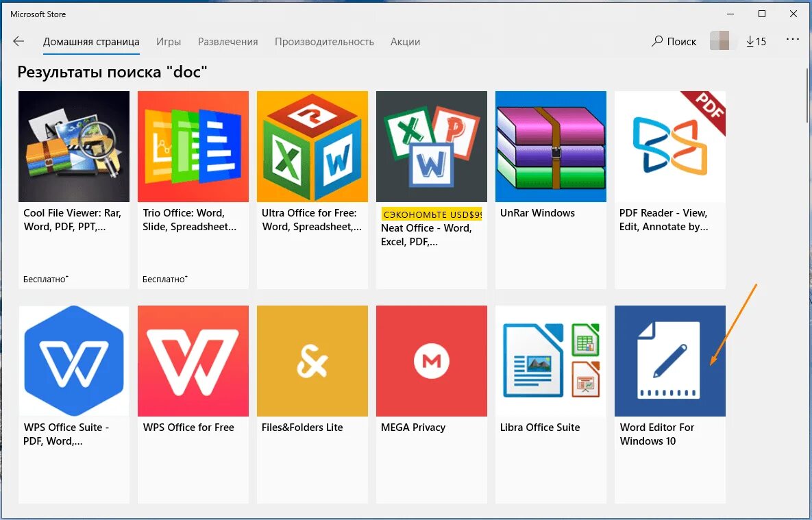Open the Поиск search field

[674, 41]
